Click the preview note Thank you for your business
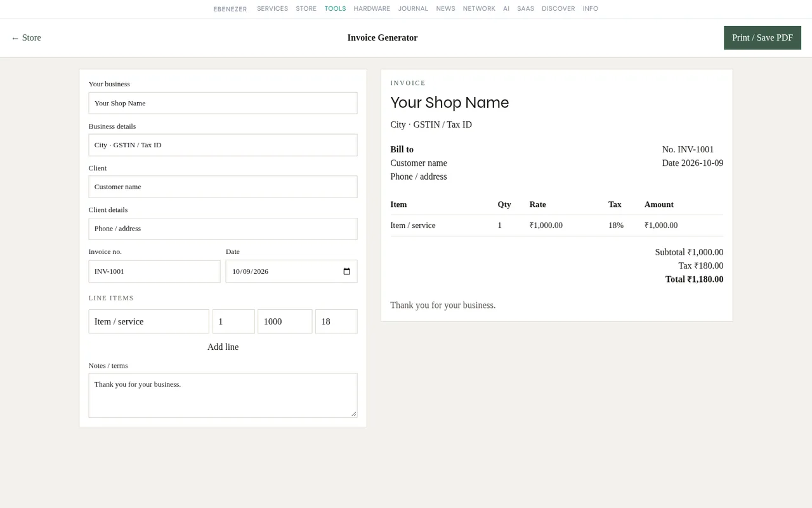Viewport: 812px width, 508px height. pos(443,305)
